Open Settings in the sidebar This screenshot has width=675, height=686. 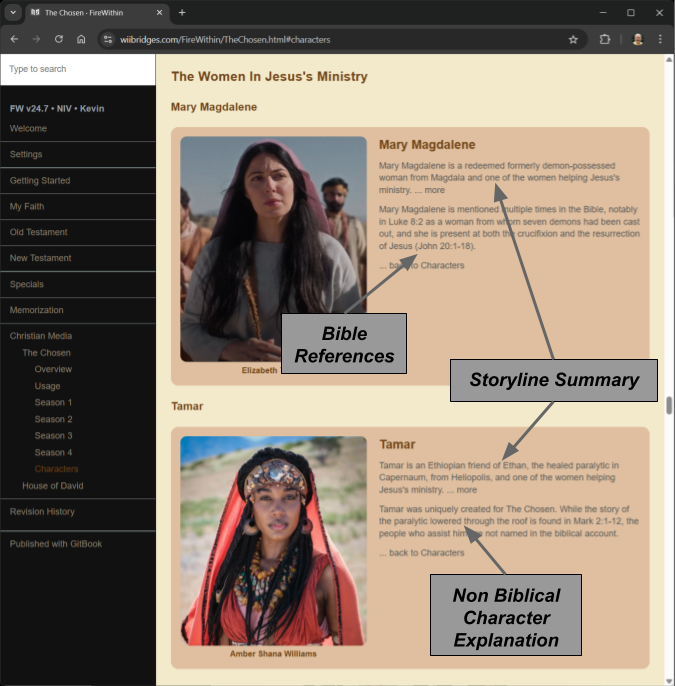26,154
